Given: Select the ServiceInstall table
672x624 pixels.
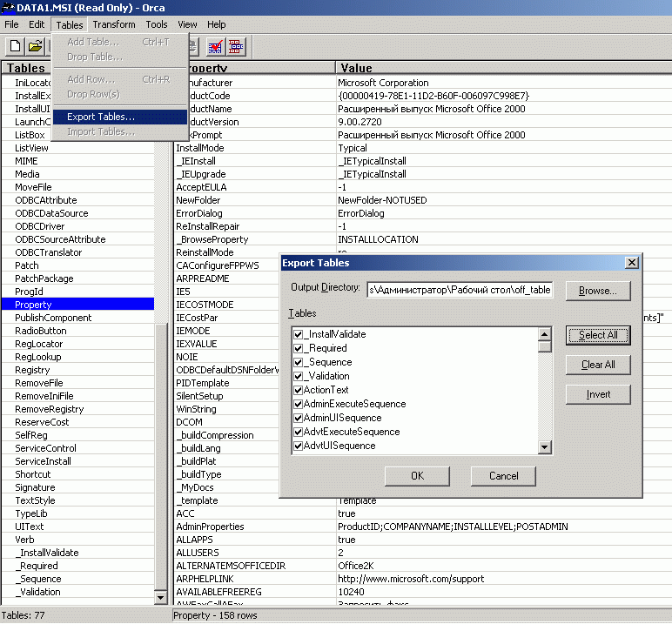Looking at the screenshot, I should pos(77,461).
